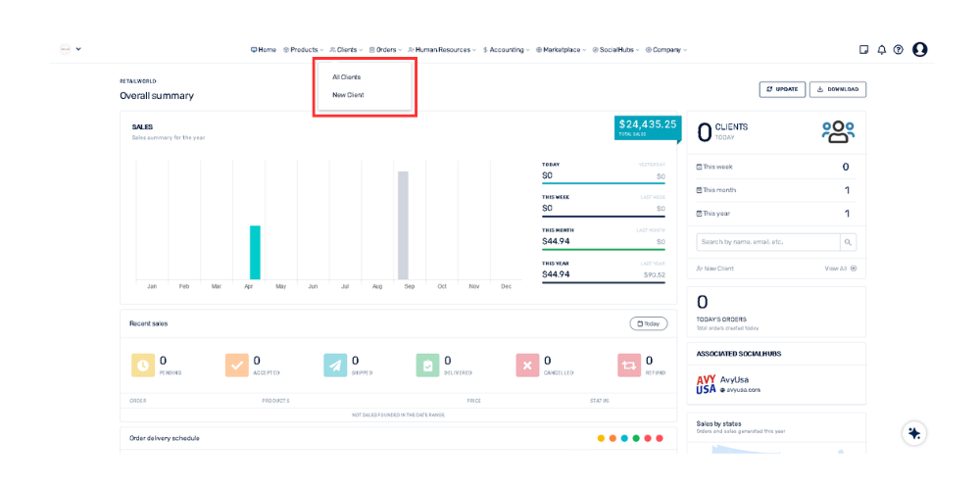This screenshot has height=490, width=980.
Task: Focus the client search input field
Action: pyautogui.click(x=767, y=241)
